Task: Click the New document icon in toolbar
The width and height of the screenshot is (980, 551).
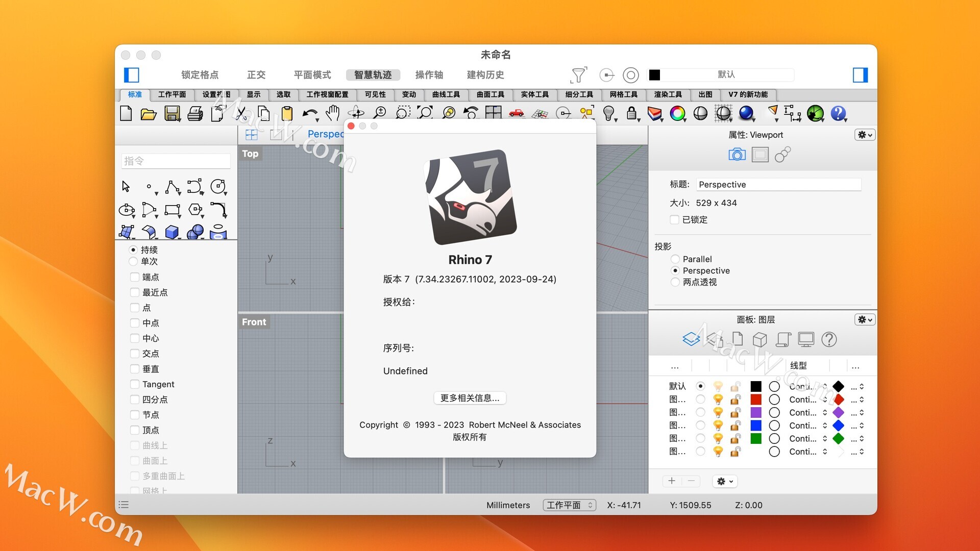Action: (126, 113)
